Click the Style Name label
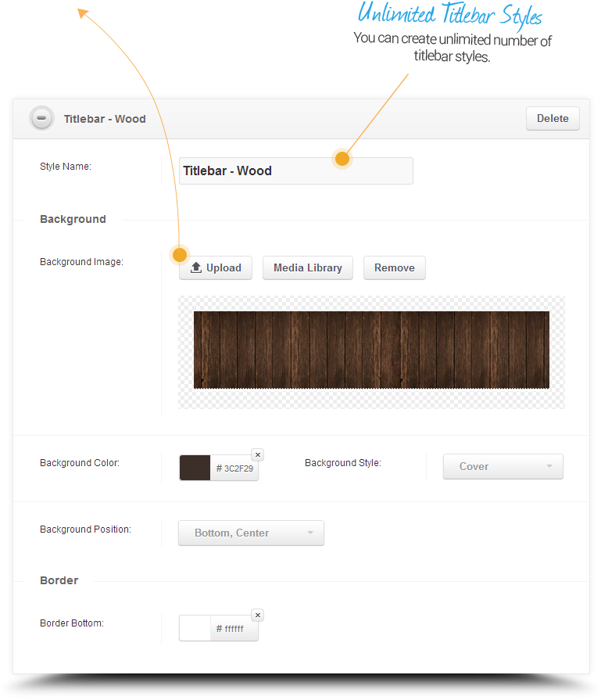601x700 pixels. [66, 167]
